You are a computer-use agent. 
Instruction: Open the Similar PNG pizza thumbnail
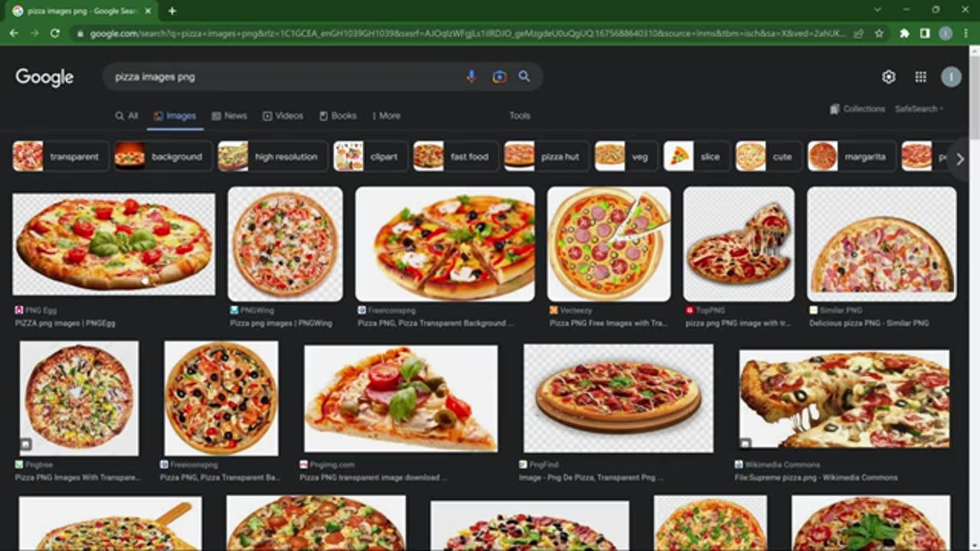[881, 244]
